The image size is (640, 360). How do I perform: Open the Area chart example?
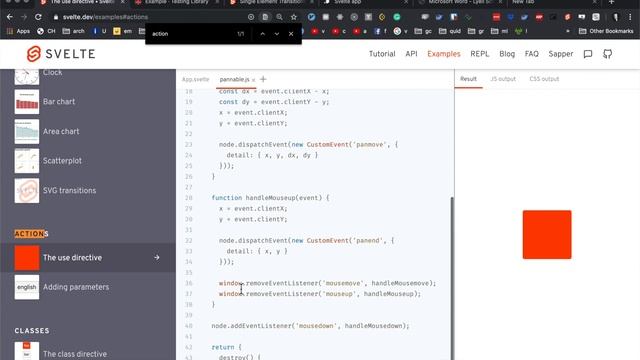(x=88, y=131)
